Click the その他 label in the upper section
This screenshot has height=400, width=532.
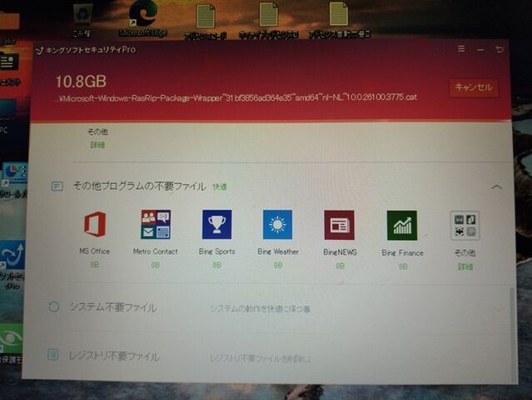click(x=97, y=132)
